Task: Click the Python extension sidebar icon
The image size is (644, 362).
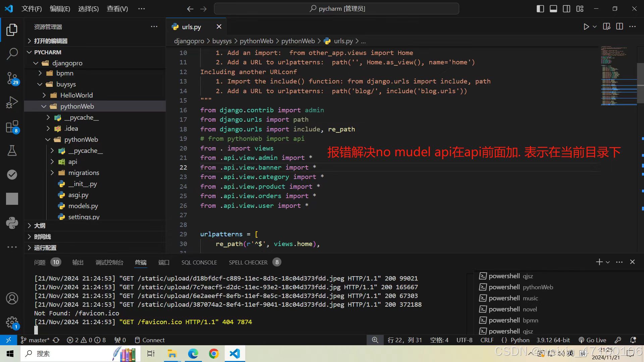Action: pos(12,223)
